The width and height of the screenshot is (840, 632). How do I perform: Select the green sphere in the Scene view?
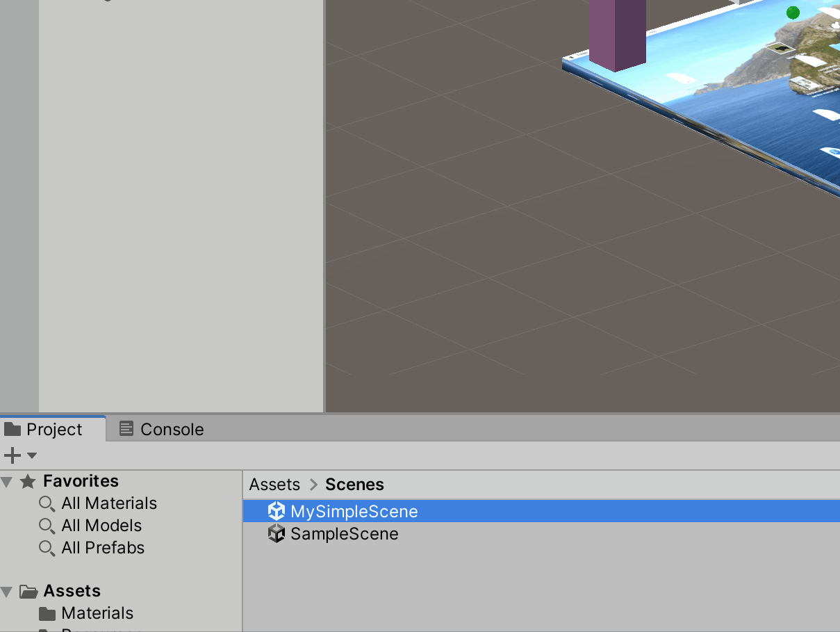pos(793,13)
